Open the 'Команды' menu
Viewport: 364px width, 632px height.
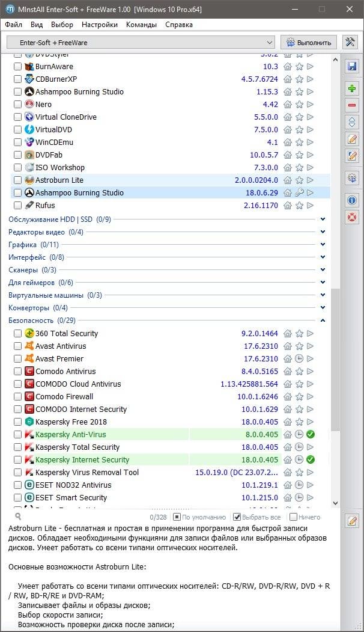tap(141, 25)
